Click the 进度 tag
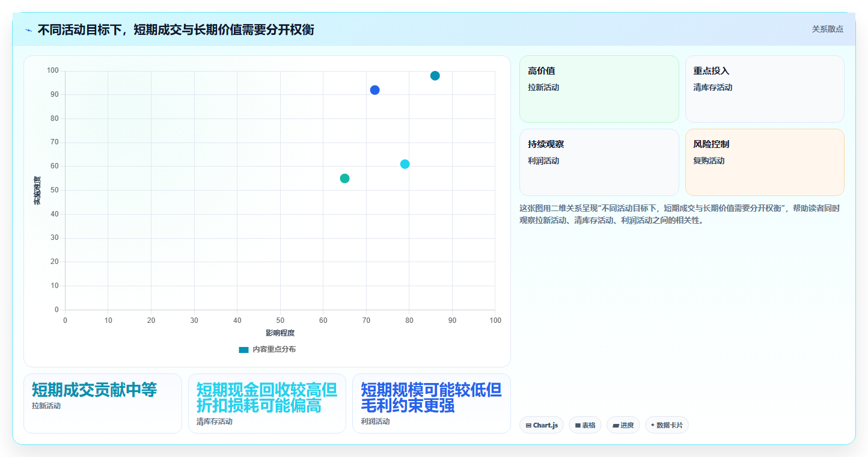Image resolution: width=868 pixels, height=457 pixels. (623, 425)
